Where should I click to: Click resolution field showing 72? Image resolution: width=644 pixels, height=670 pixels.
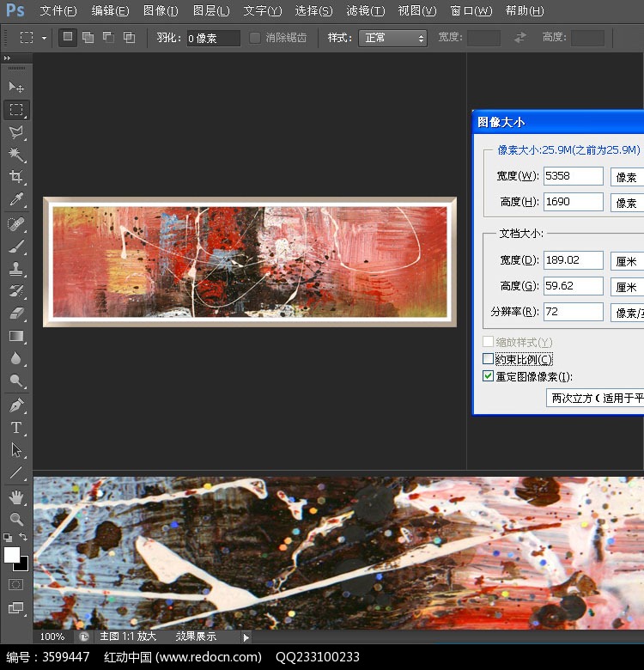point(573,312)
